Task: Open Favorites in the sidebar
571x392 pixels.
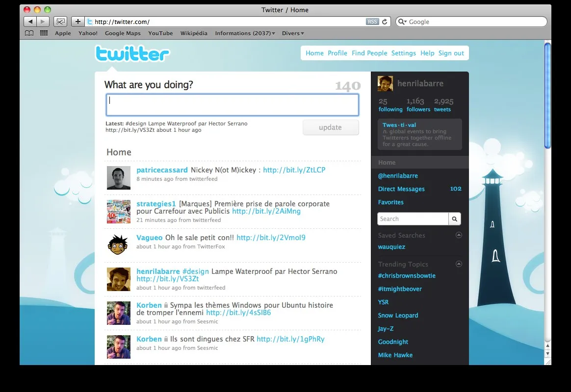Action: click(x=391, y=202)
